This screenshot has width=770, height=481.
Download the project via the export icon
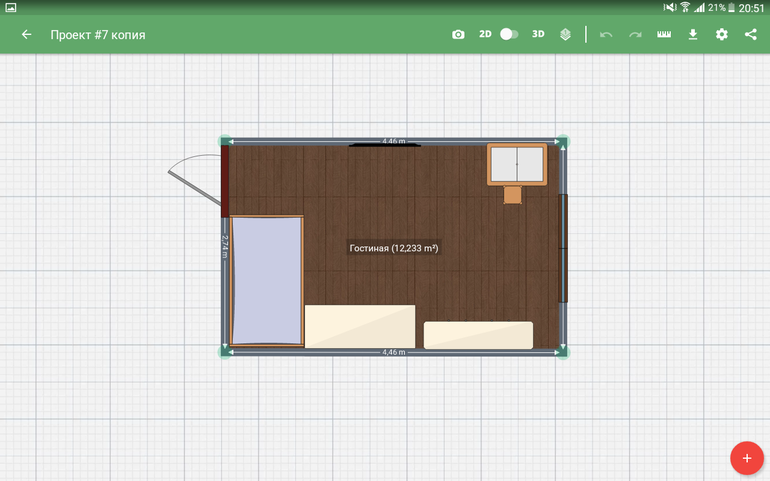(693, 34)
